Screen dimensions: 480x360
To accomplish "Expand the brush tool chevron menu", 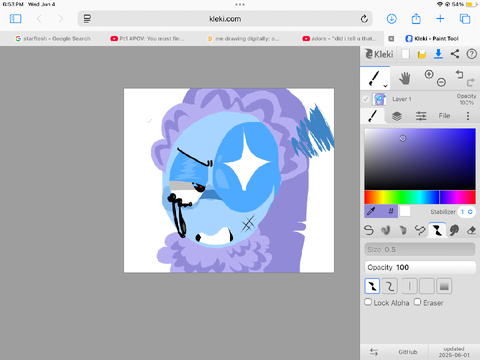I will [385, 86].
